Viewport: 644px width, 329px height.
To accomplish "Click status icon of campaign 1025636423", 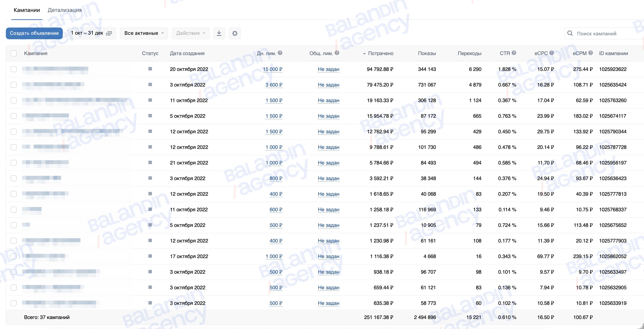I will click(150, 178).
